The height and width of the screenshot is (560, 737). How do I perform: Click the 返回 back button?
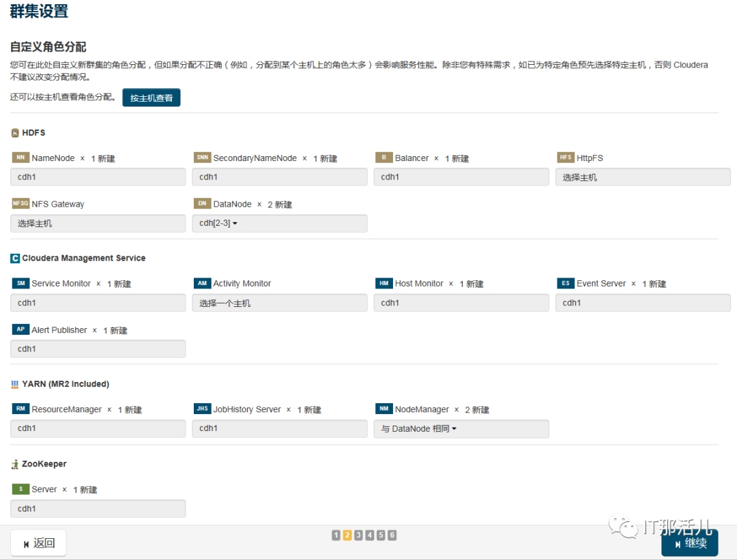tap(38, 543)
